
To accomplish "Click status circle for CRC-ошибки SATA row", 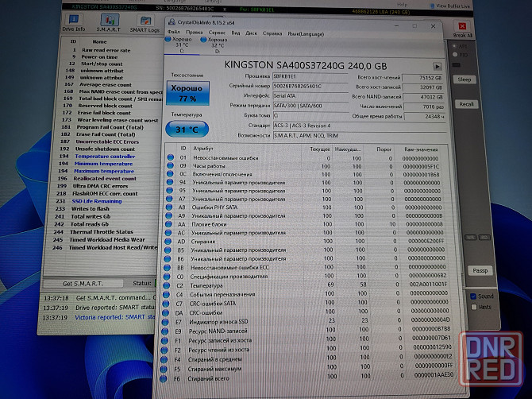I will (166, 304).
